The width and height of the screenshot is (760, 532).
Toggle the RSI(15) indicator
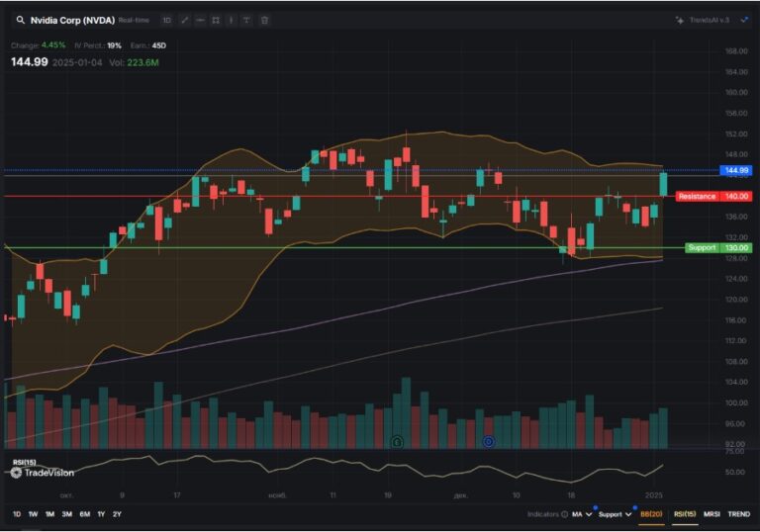click(x=684, y=514)
